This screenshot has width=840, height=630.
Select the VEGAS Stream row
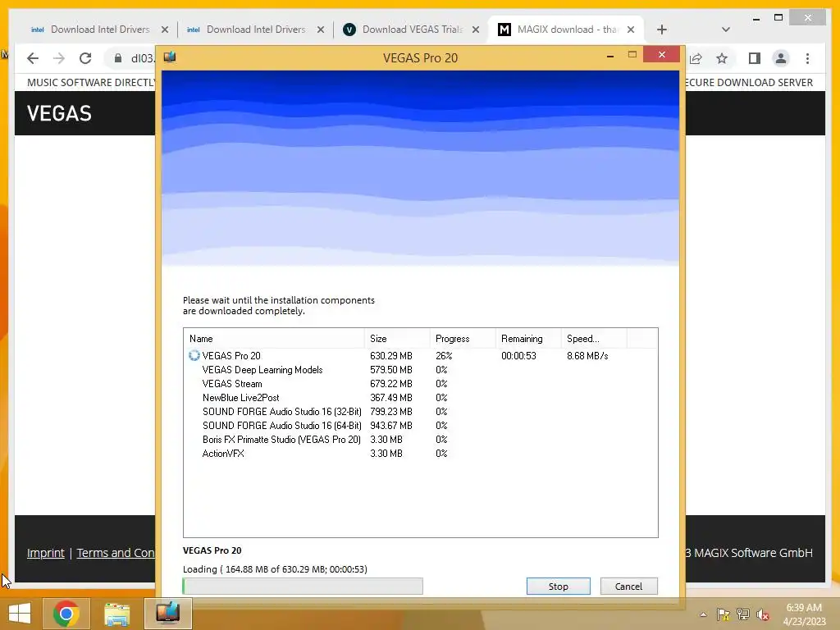pos(421,384)
